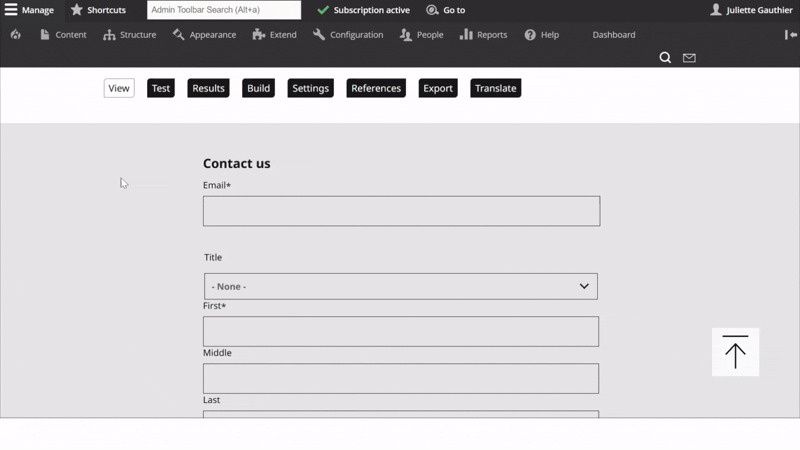The image size is (800, 450).
Task: Click the Email input field
Action: coord(402,211)
